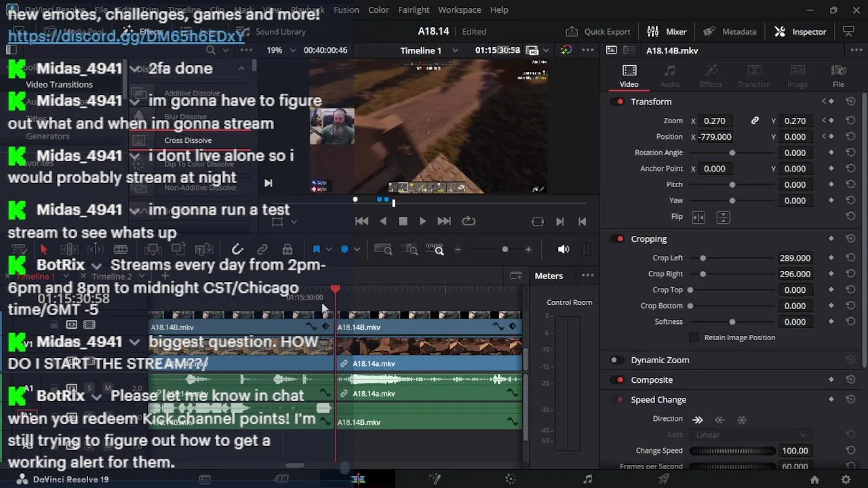The image size is (868, 488).
Task: Click the Quick Export button
Action: pyautogui.click(x=598, y=31)
